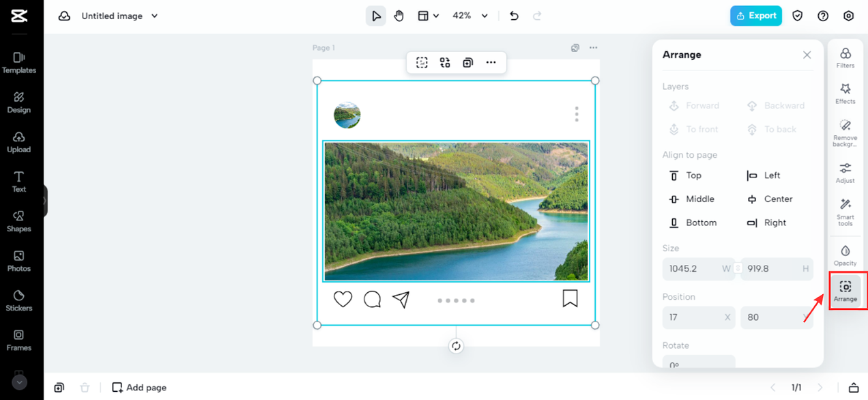Click the width size field 1045.2

click(x=699, y=269)
